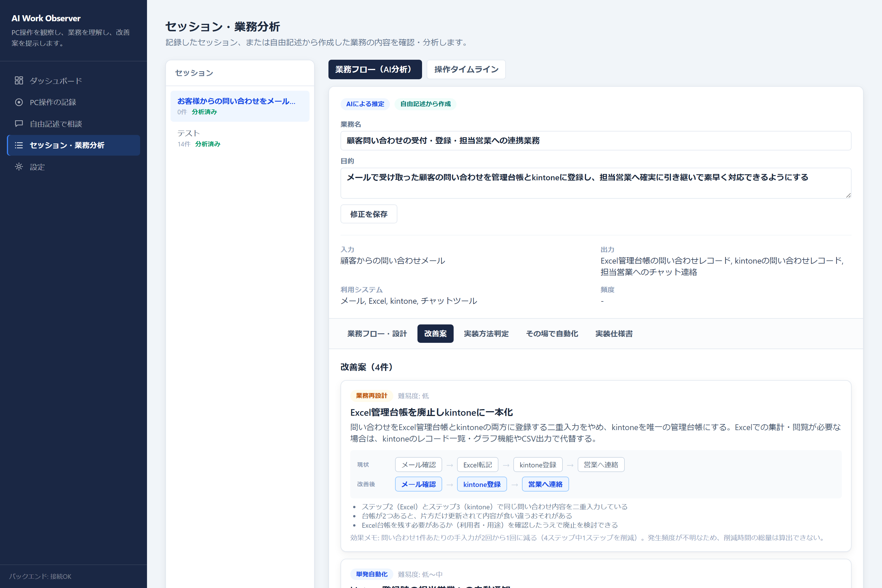882x588 pixels.
Task: Click kintone登録 step in 改善後 flow
Action: coord(482,484)
